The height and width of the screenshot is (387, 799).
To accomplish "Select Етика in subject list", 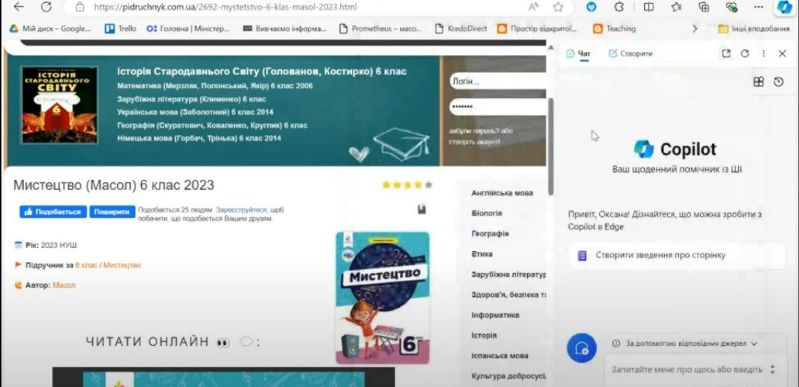I will click(x=482, y=254).
